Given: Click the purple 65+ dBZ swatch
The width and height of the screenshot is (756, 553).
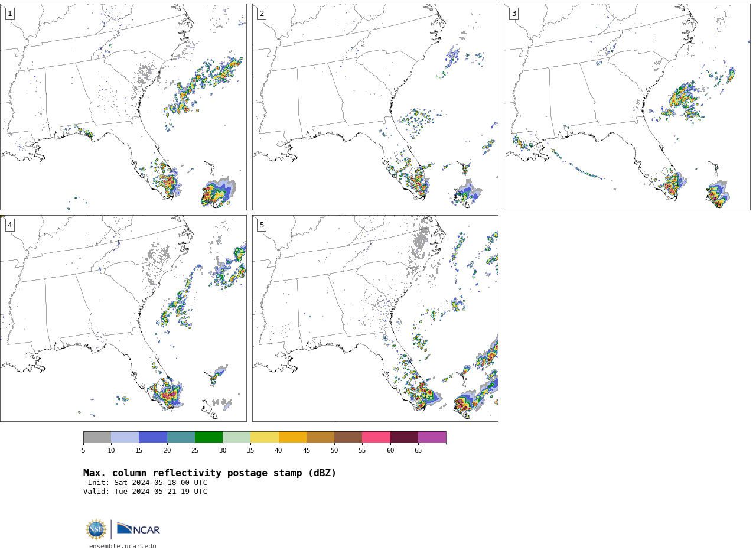Looking at the screenshot, I should 432,437.
